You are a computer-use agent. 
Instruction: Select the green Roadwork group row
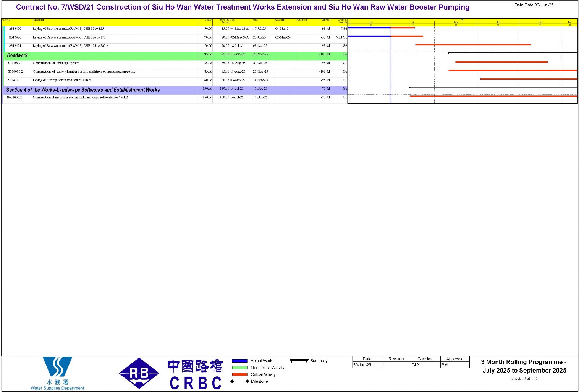175,55
